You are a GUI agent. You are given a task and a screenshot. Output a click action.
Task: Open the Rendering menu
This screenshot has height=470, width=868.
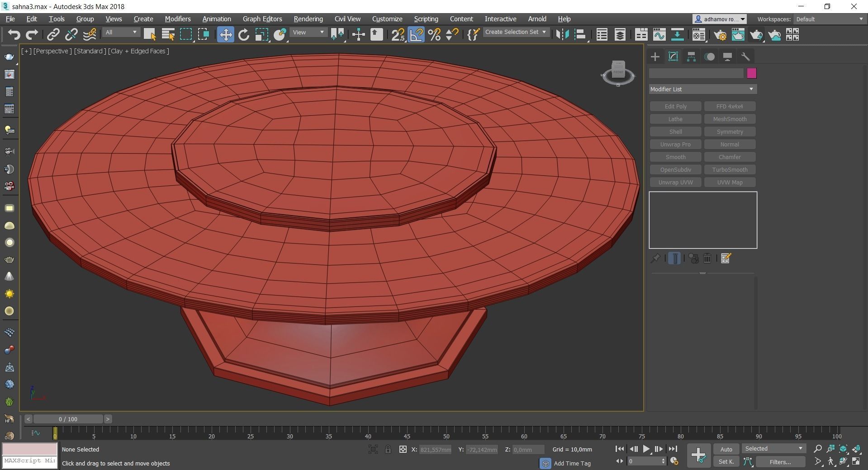tap(308, 19)
